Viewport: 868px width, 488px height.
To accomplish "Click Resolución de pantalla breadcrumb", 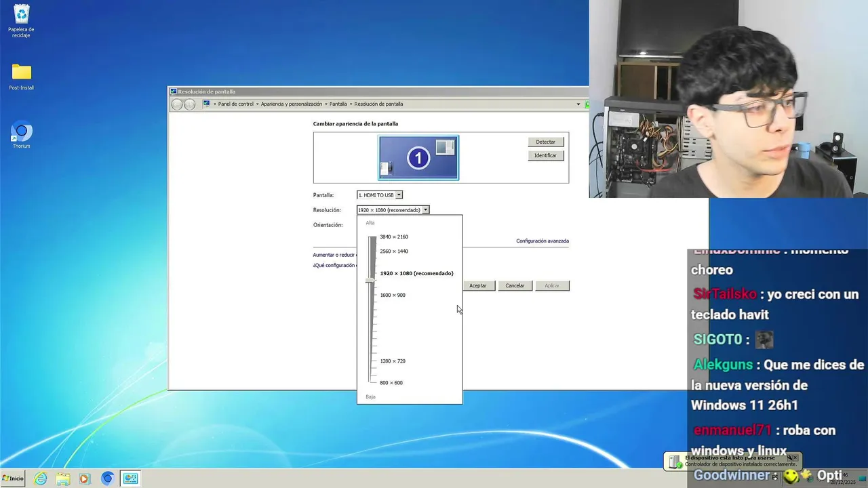I will tap(378, 104).
